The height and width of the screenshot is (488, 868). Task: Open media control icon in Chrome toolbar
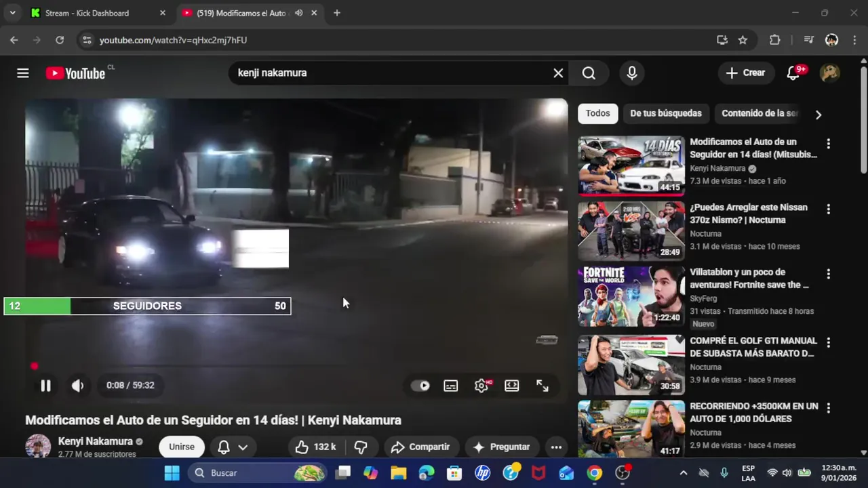tap(808, 40)
